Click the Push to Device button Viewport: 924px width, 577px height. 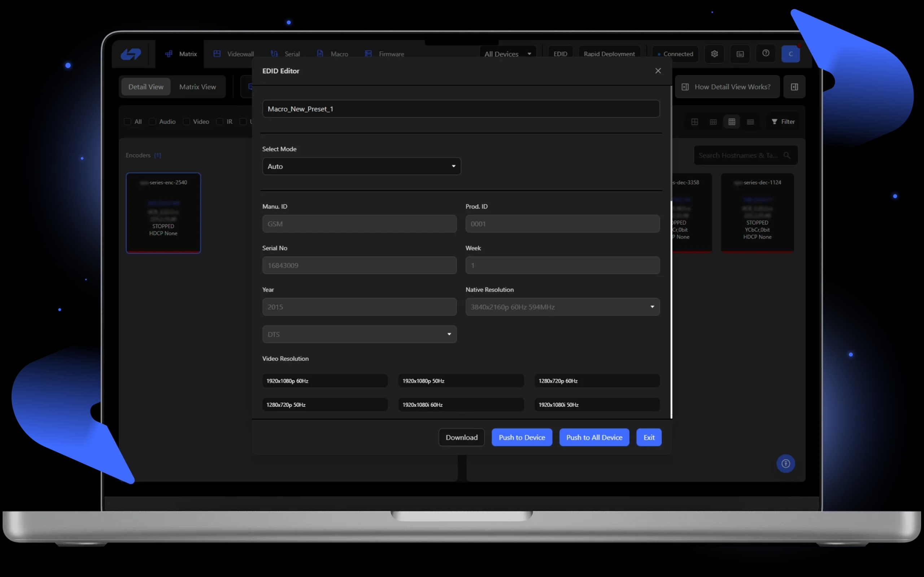pos(522,437)
